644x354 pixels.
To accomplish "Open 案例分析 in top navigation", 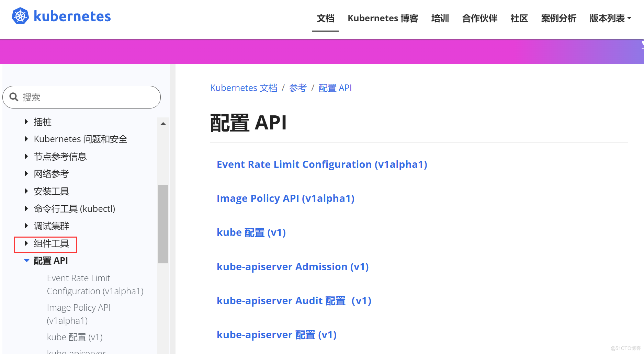I will (558, 18).
